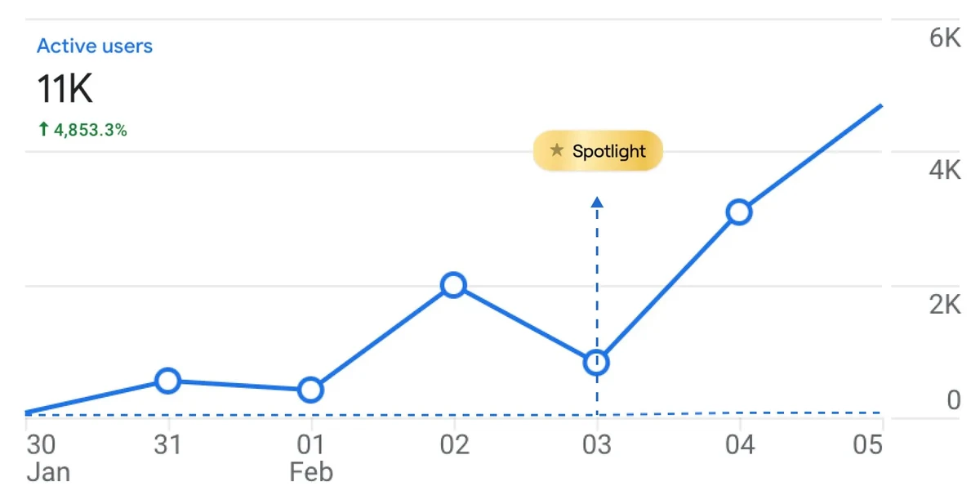This screenshot has width=980, height=504.
Task: Click the 04 date label on x-axis
Action: pos(740,445)
